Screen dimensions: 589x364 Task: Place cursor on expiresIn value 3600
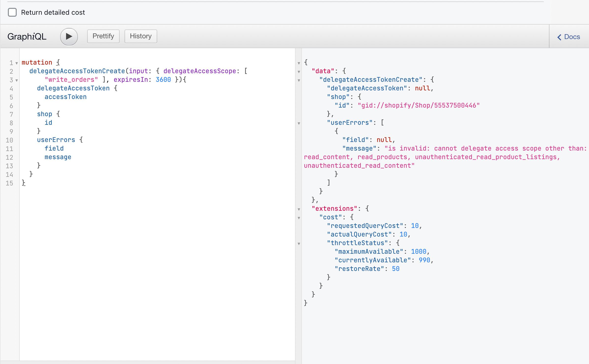point(163,80)
